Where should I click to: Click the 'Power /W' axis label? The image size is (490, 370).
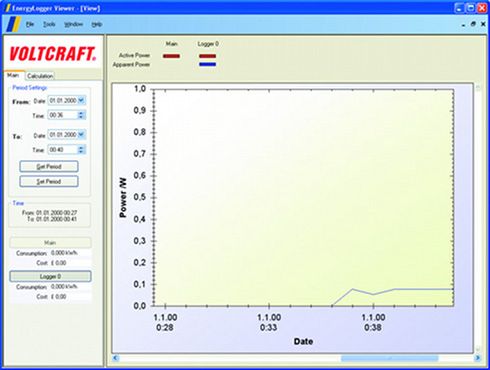[x=123, y=197]
